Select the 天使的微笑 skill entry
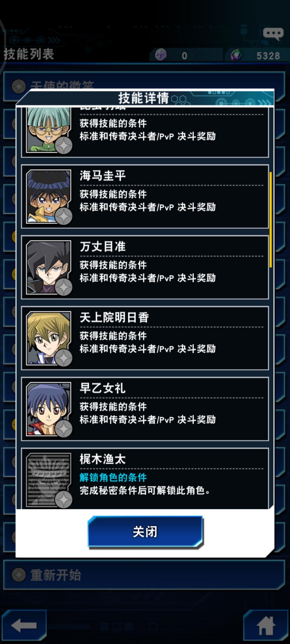 (144, 86)
